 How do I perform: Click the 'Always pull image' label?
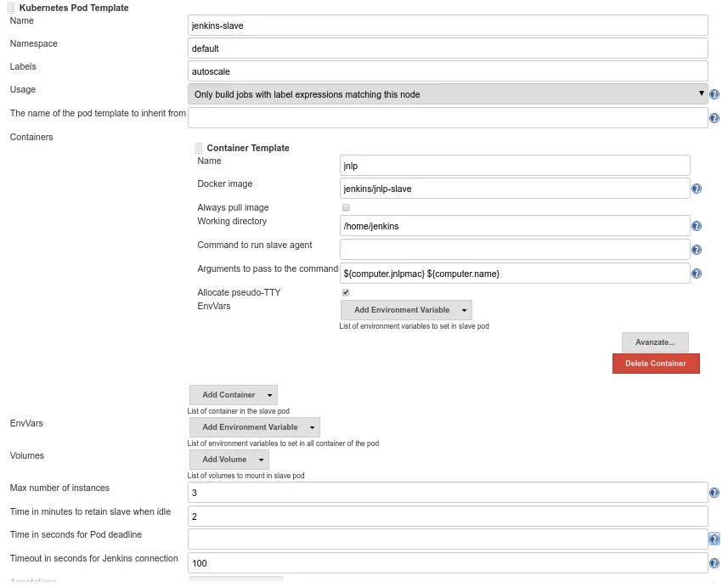(233, 207)
